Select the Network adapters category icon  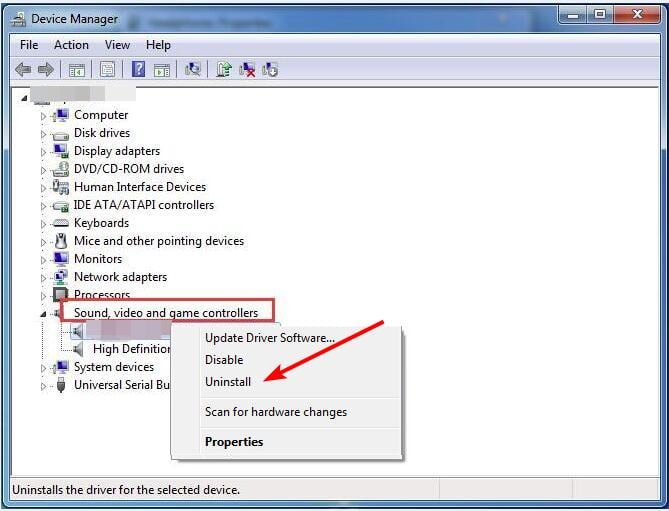point(60,277)
